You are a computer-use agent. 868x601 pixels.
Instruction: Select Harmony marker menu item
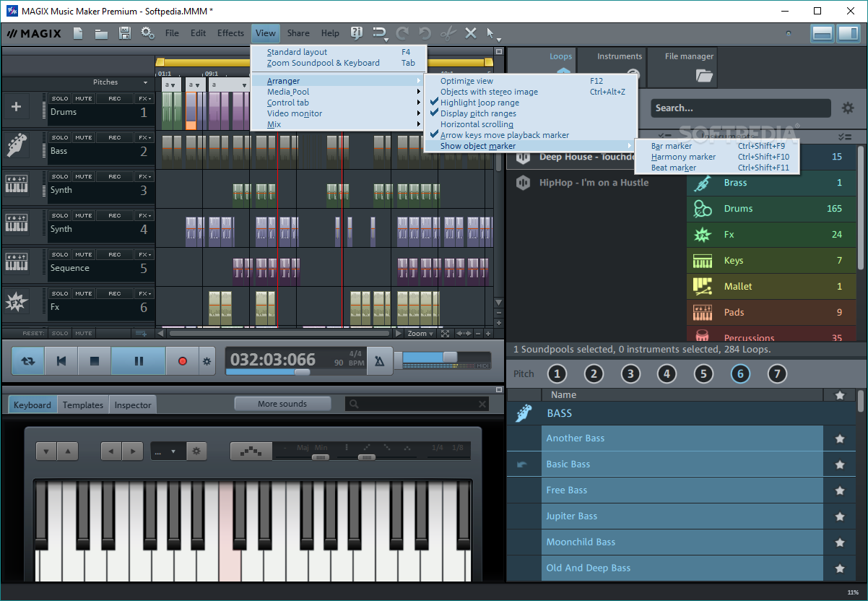coord(718,157)
